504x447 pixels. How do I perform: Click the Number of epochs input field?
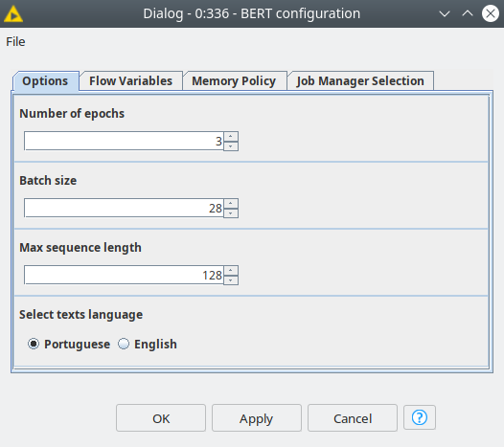coord(124,141)
